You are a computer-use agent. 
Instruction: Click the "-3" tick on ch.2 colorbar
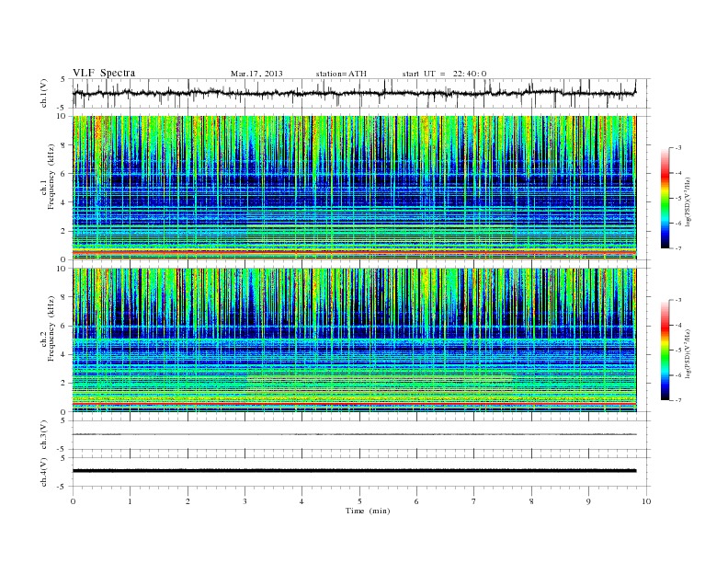(678, 300)
